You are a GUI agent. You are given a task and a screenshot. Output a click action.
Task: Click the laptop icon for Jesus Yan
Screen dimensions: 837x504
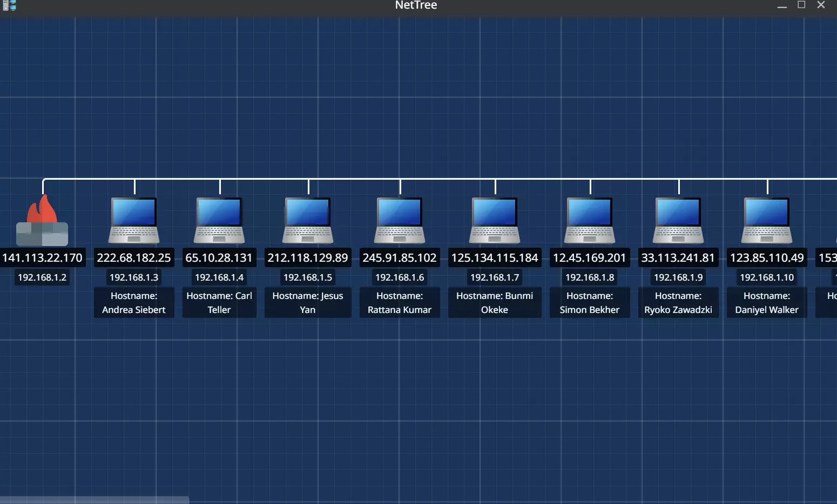pos(308,221)
